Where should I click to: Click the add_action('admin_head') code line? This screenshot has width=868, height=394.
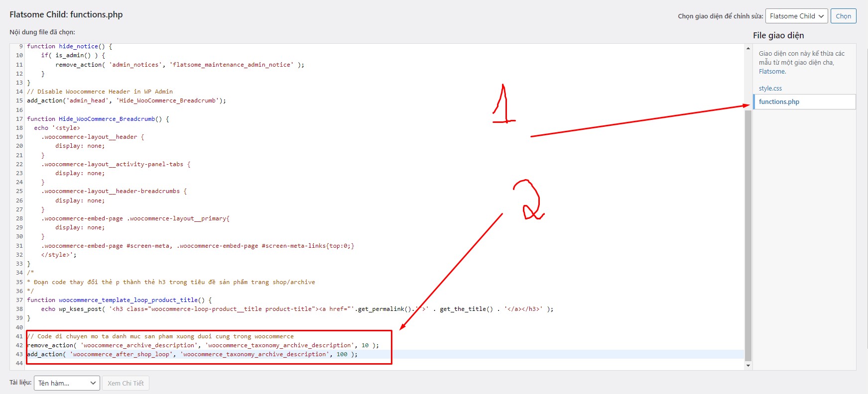[x=126, y=100]
